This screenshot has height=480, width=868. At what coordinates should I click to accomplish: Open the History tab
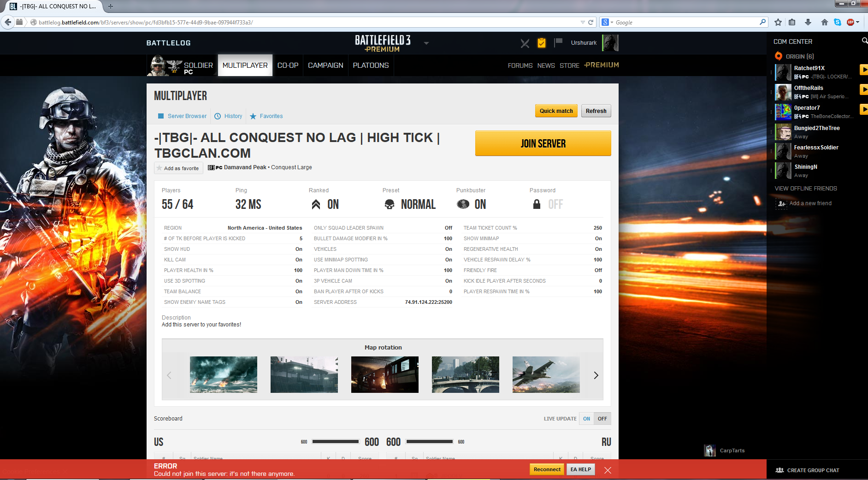[x=228, y=116]
